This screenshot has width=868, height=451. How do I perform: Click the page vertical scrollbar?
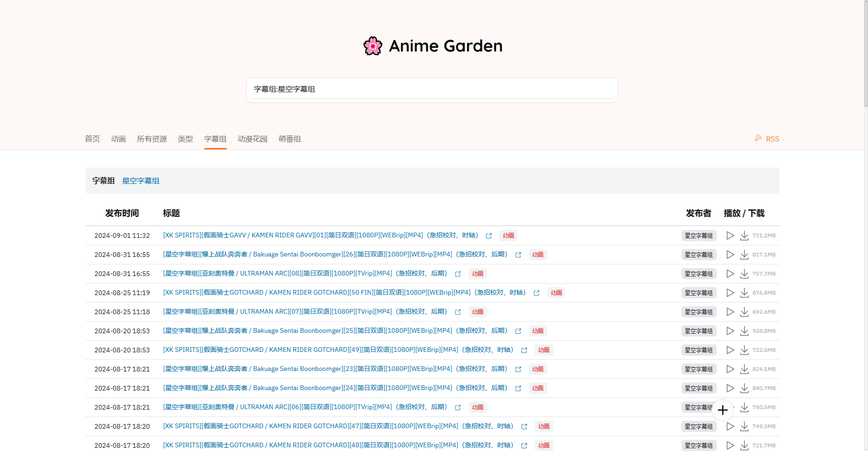click(x=866, y=54)
